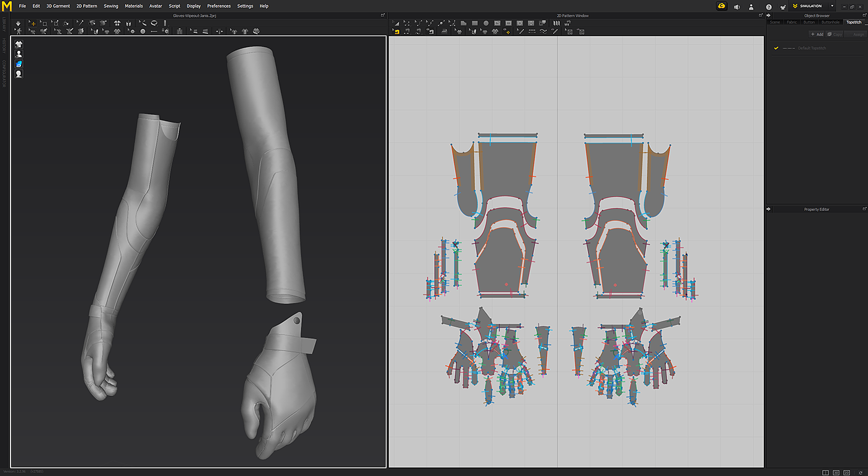
Task: Click the Simulate down-arrow icon in 3D toolbar
Action: 18,23
